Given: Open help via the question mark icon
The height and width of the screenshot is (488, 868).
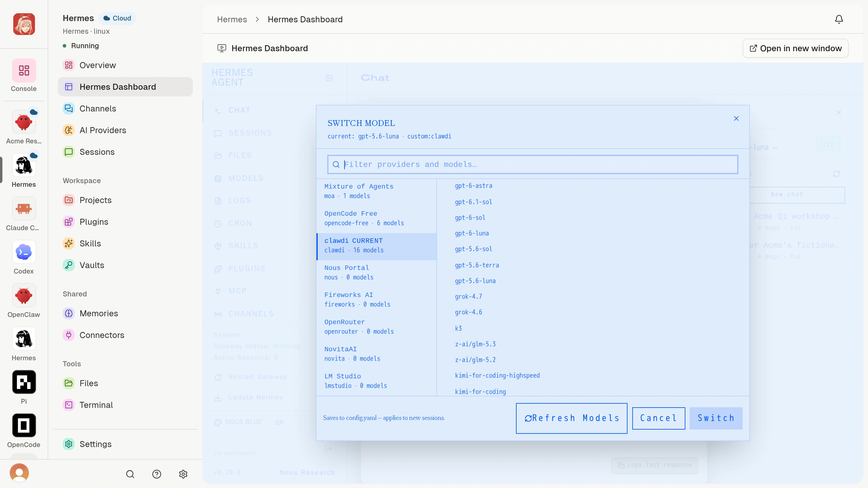Looking at the screenshot, I should pyautogui.click(x=157, y=474).
